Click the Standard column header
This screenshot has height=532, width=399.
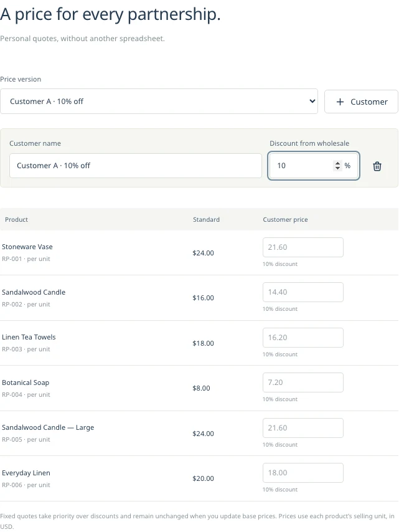pyautogui.click(x=206, y=219)
